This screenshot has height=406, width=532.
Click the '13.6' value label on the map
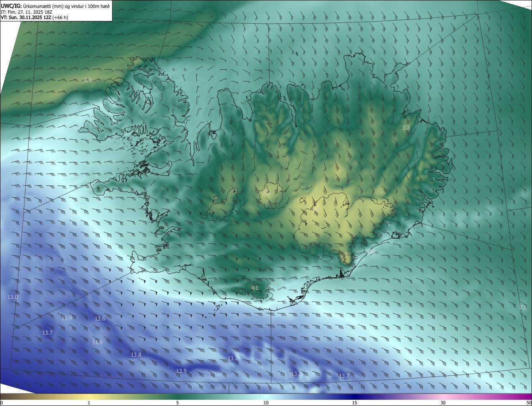[100, 318]
